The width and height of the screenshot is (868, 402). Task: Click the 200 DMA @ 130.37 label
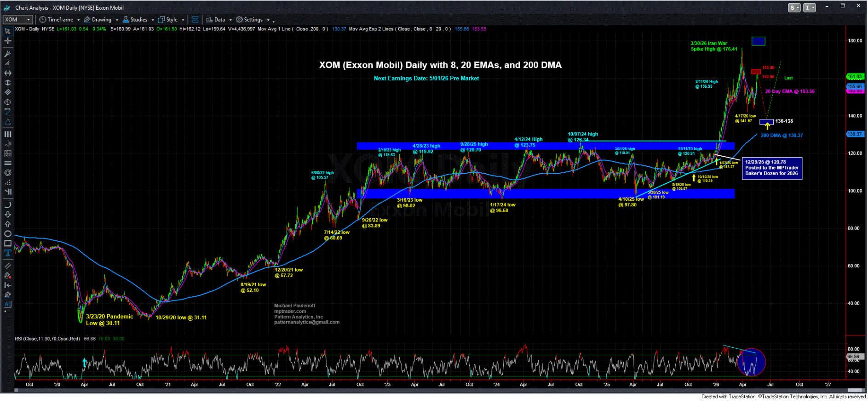tap(782, 136)
